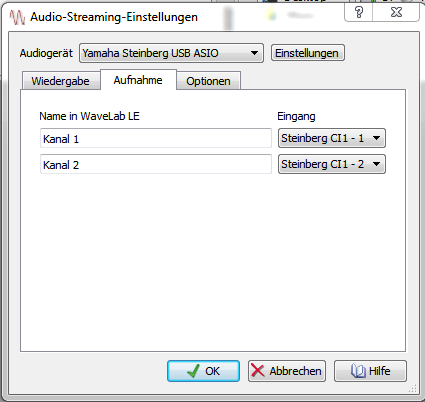Switch to the Wiedergabe tab
This screenshot has height=402, width=425.
pos(61,81)
